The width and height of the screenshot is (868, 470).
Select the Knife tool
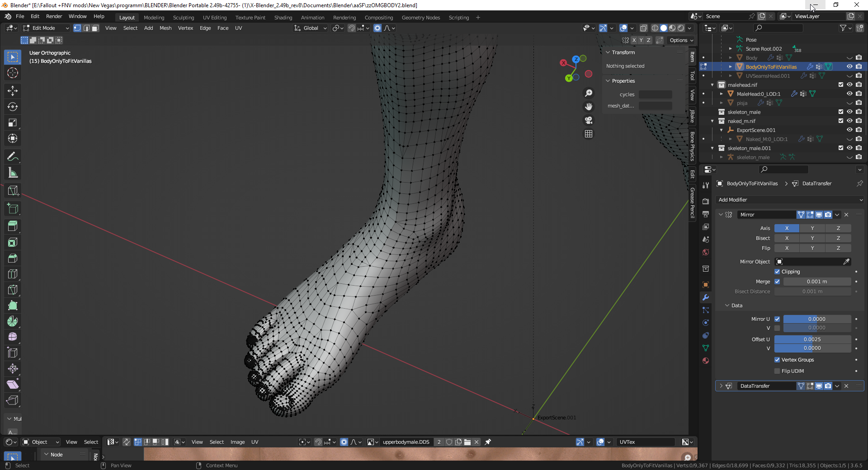click(x=13, y=290)
